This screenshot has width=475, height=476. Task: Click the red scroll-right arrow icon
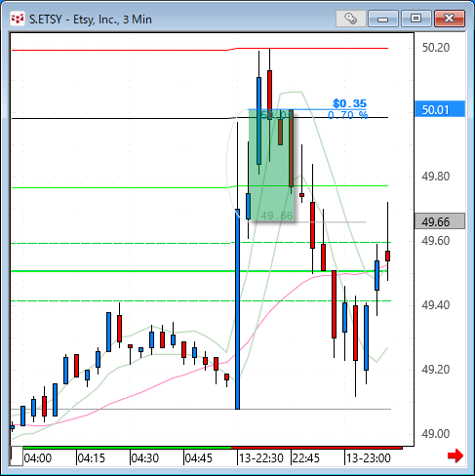point(455,456)
